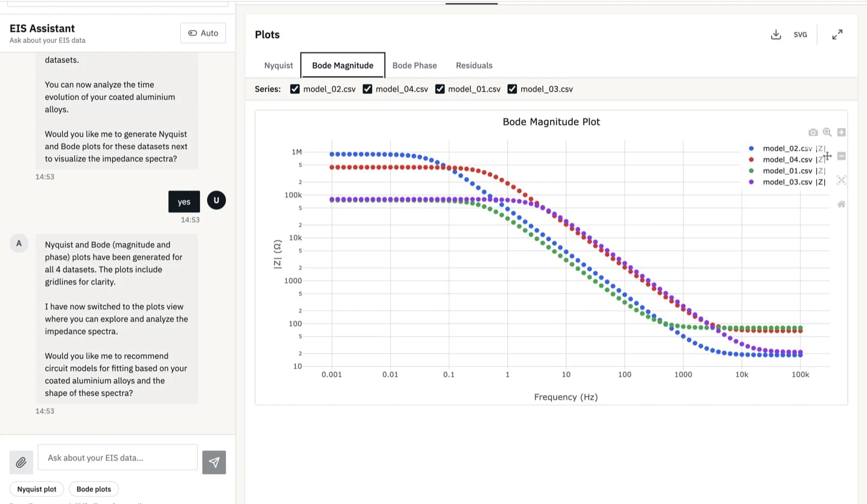The image size is (867, 504).
Task: Click the 1M y-axis tick label
Action: click(296, 152)
